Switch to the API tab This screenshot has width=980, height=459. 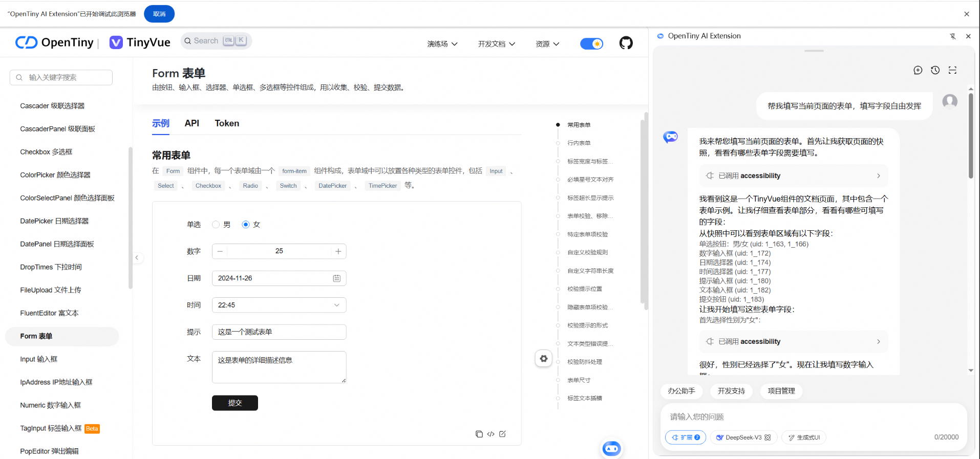point(192,123)
